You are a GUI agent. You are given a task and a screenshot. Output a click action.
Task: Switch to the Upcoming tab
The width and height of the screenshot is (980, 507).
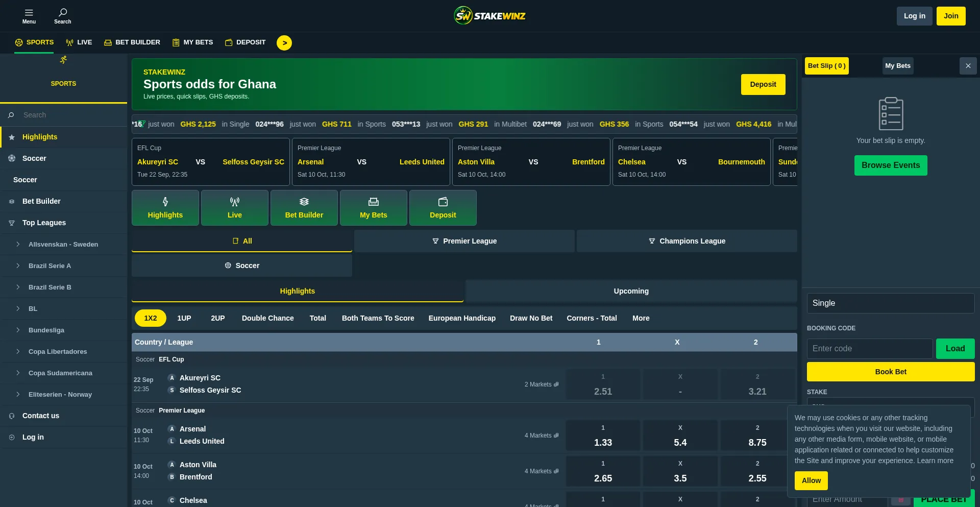click(x=631, y=291)
